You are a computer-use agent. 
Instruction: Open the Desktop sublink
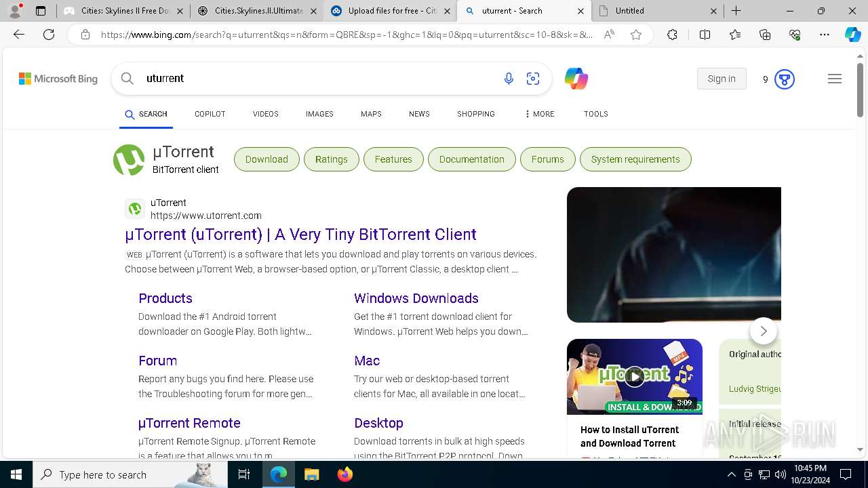tap(378, 423)
